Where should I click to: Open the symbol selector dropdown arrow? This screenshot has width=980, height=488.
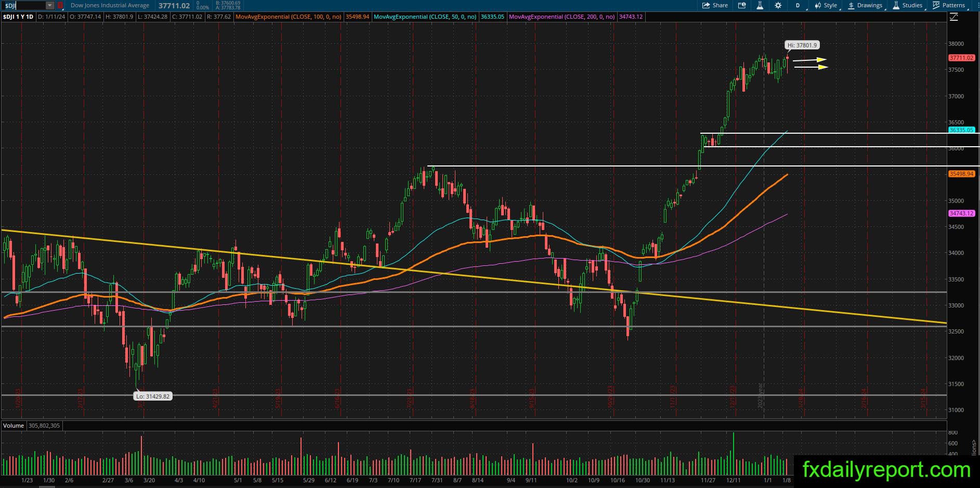point(50,5)
